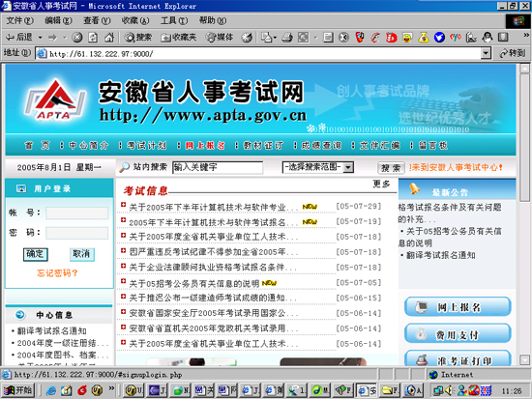Click the 准考证打印 sidebar button
Screen dimensions: 532x399
[x=458, y=359]
